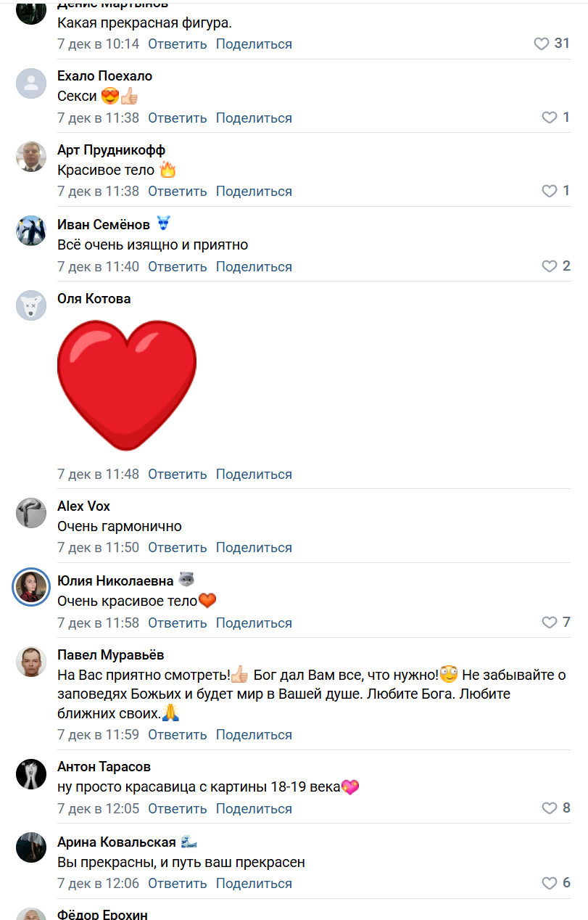Like Арина Ковальская's comment heart

click(x=550, y=883)
